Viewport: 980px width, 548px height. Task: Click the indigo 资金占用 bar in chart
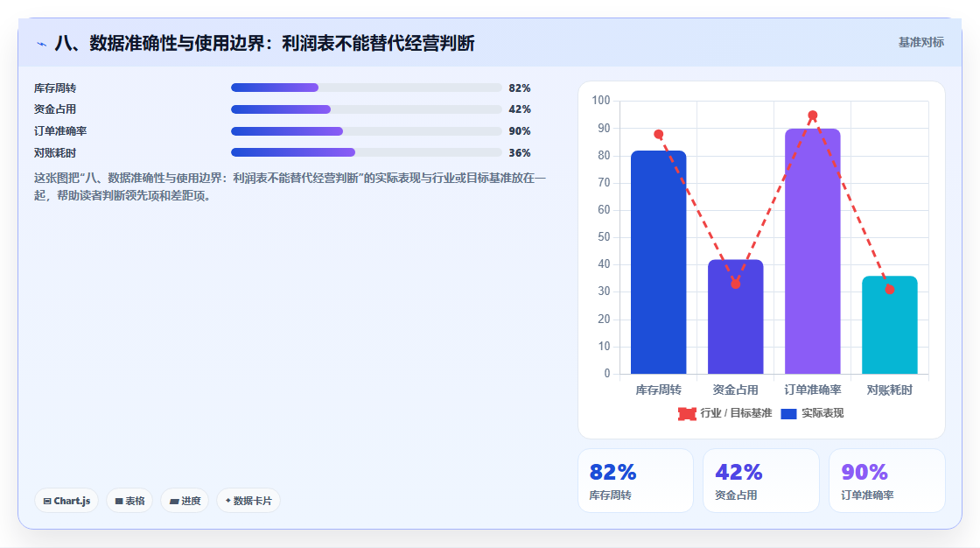pos(736,317)
